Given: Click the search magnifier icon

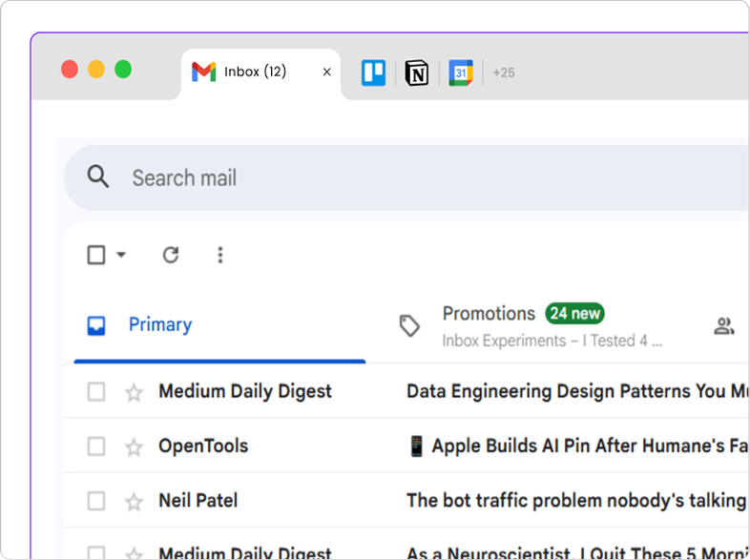Looking at the screenshot, I should coord(97,176).
